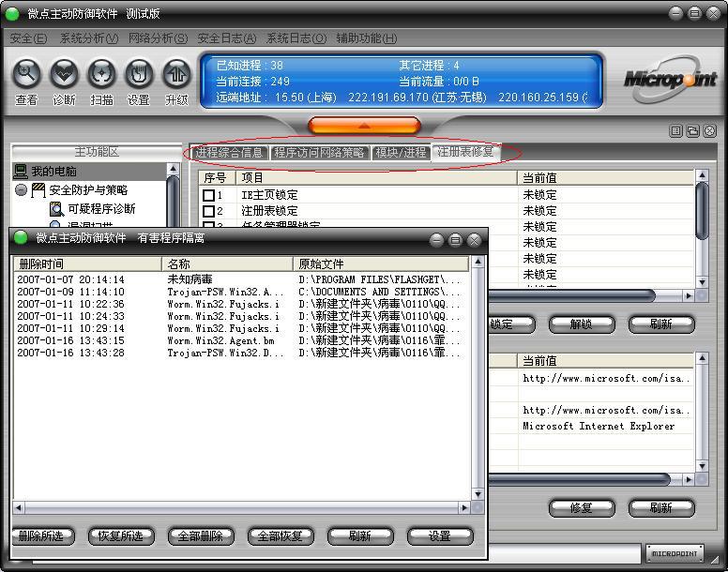Select 安全防护与策略 in the tree
Viewport: 728px width, 572px height.
(88, 189)
